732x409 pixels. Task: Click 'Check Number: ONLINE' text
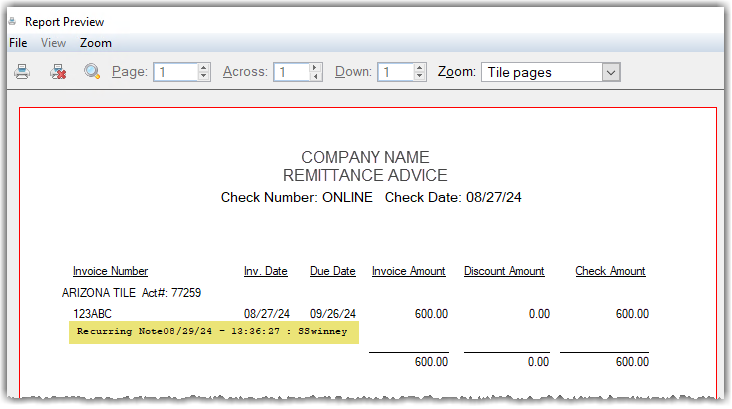coord(296,197)
